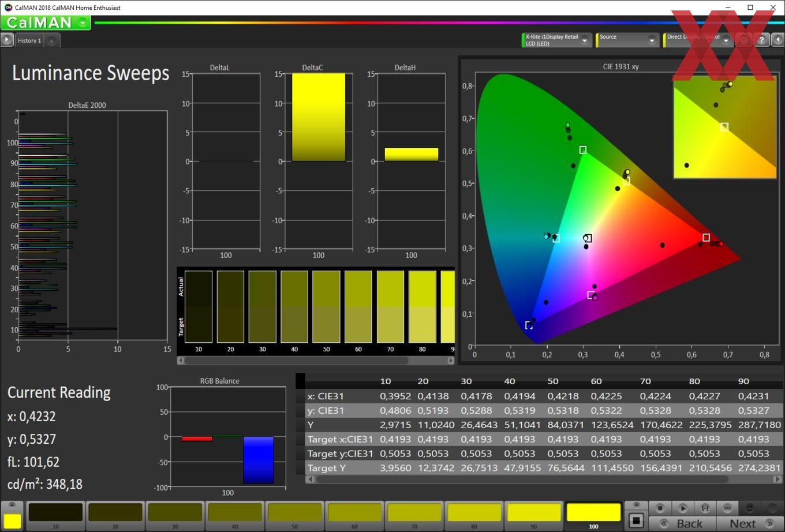Click table cell value 2,9715
Image resolution: width=785 pixels, height=532 pixels.
coord(395,425)
